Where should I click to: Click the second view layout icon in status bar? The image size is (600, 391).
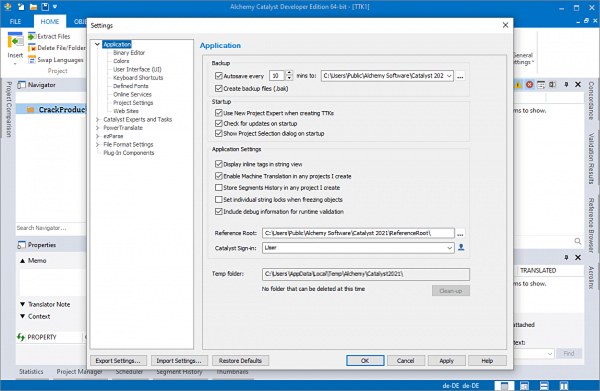[524, 386]
